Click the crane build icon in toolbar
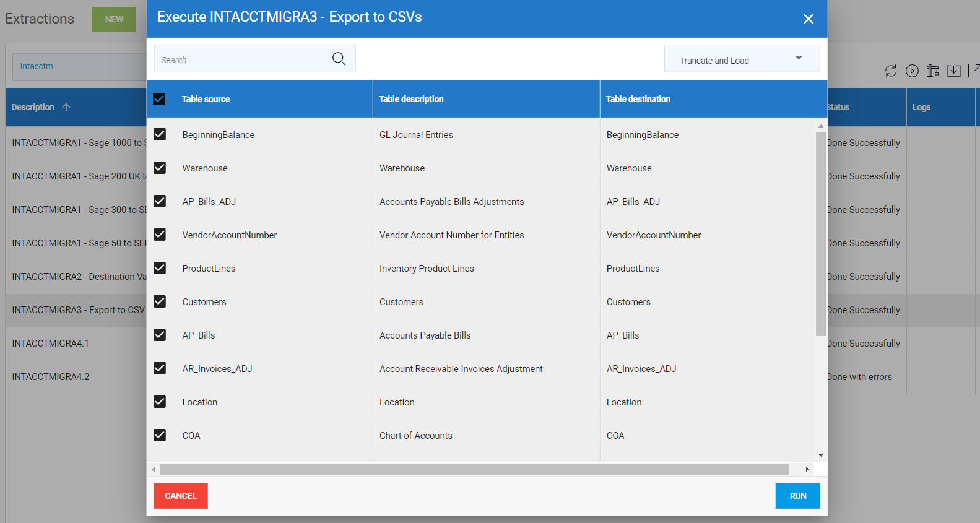The height and width of the screenshot is (523, 980). click(932, 71)
